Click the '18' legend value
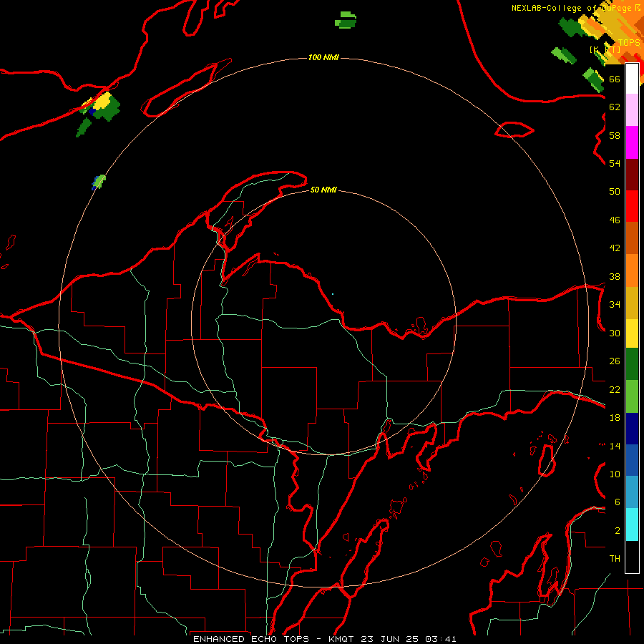 (x=615, y=418)
